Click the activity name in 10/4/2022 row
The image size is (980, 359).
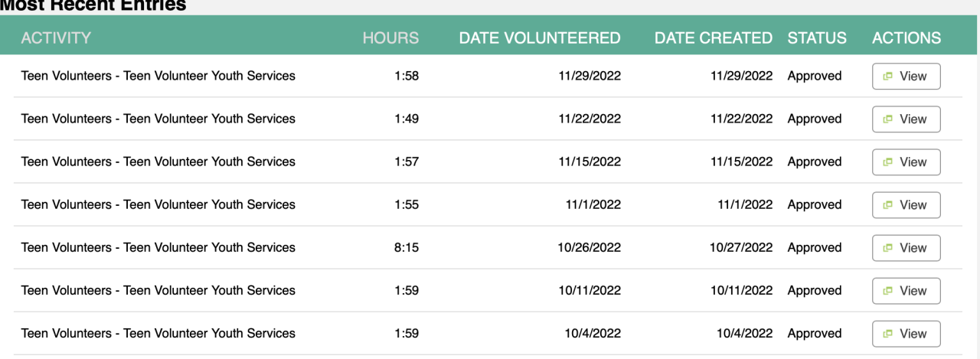click(x=158, y=333)
